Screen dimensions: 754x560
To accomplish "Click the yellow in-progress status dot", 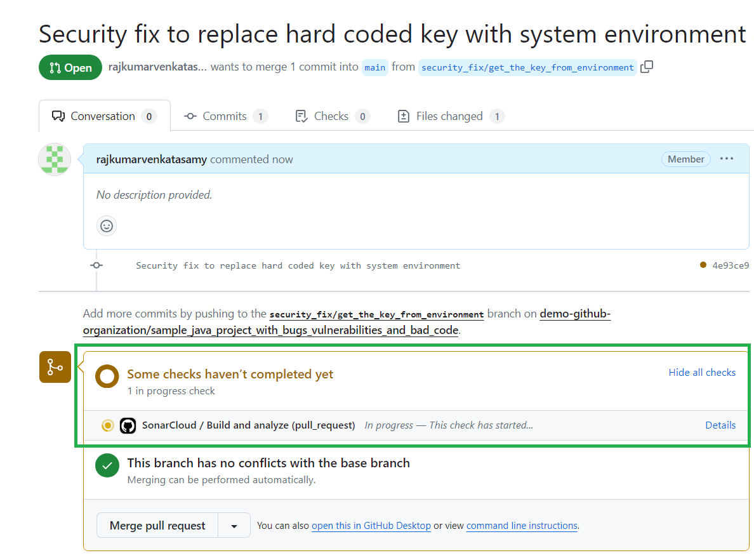I will point(107,425).
